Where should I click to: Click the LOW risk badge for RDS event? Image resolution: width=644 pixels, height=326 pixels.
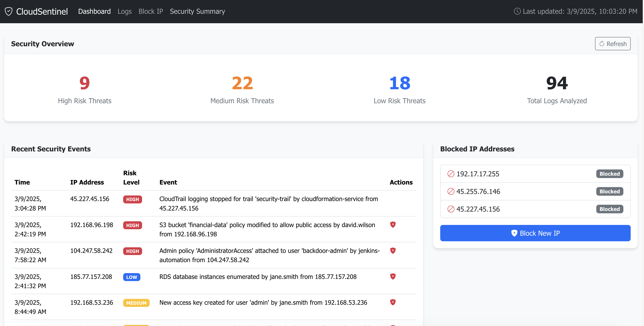pyautogui.click(x=132, y=277)
